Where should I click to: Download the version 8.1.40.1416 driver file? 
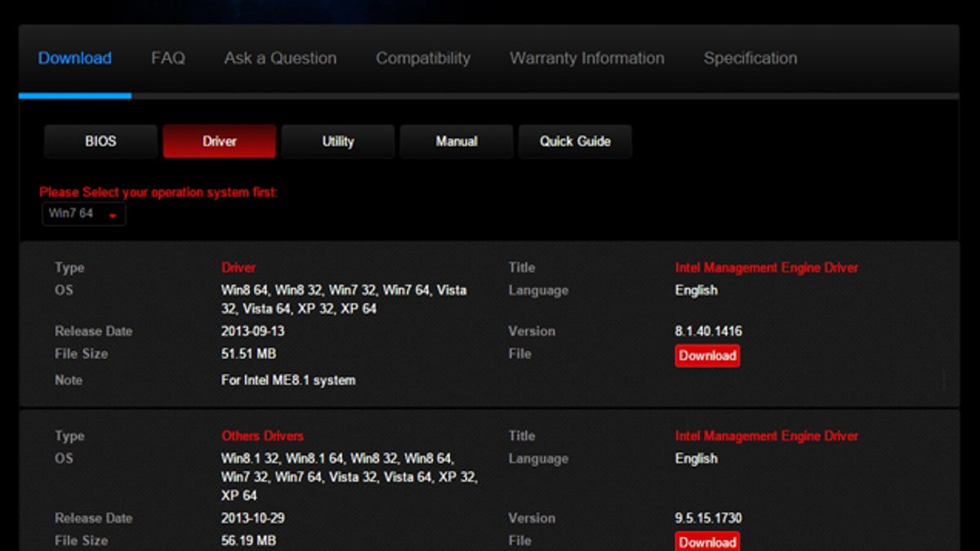coord(707,356)
